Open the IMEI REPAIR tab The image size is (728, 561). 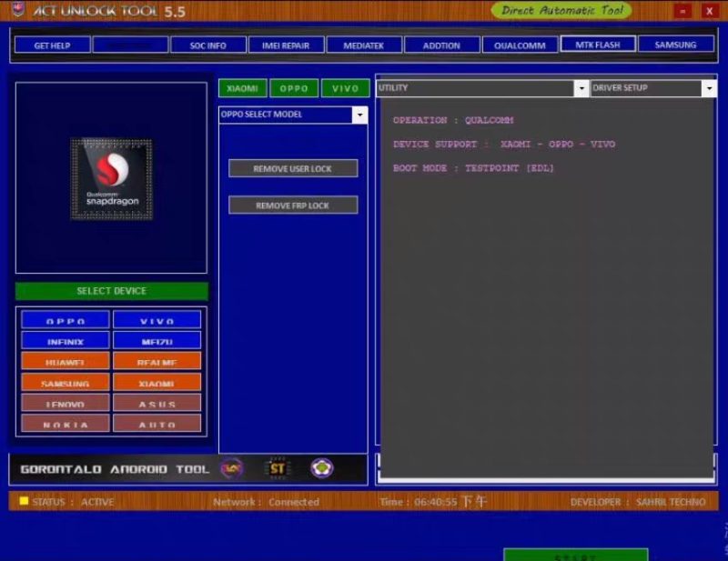pos(286,45)
